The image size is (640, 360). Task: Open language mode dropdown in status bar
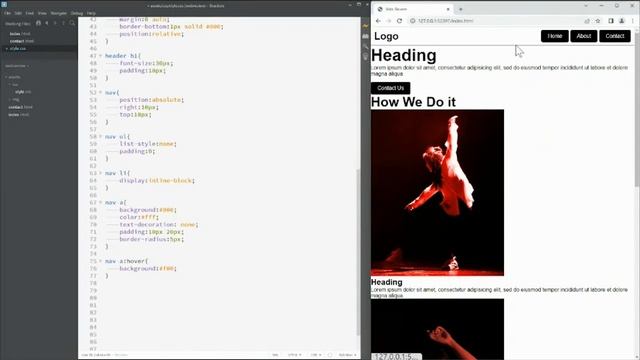tap(316, 355)
